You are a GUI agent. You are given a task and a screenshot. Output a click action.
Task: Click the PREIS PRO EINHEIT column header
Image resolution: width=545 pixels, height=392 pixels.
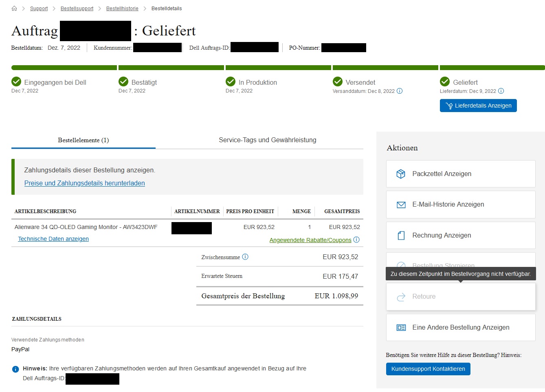click(250, 211)
